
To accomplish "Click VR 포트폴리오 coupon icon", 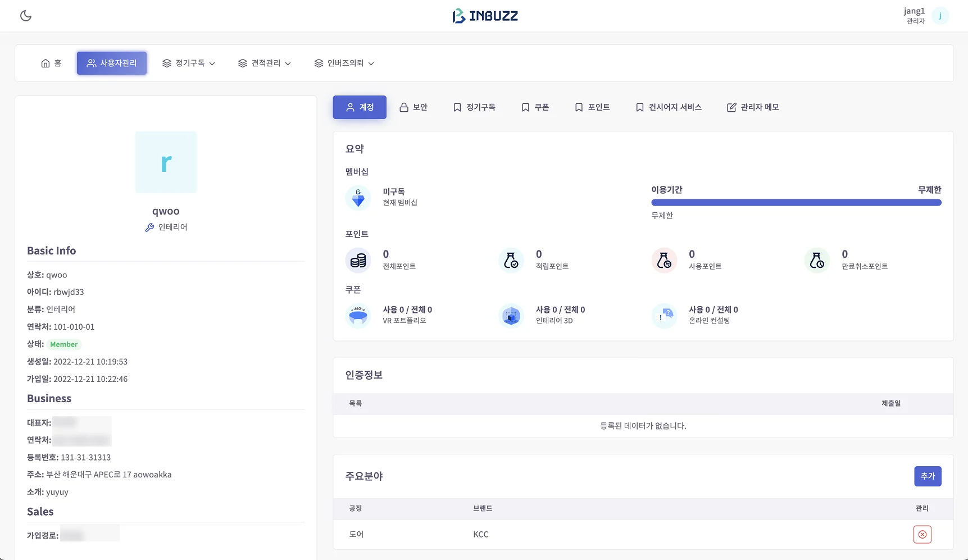I will point(358,316).
